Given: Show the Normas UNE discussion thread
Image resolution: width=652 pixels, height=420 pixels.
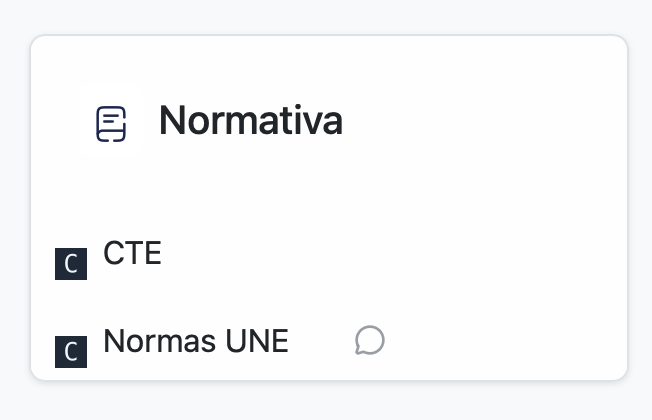Looking at the screenshot, I should coord(369,341).
